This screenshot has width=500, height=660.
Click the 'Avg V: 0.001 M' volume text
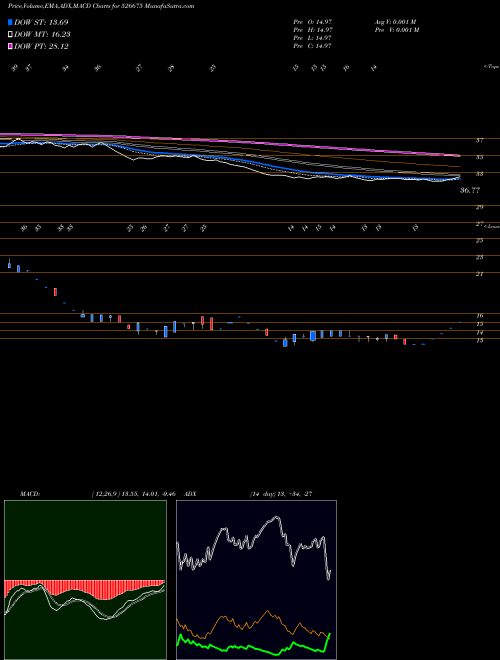click(x=395, y=22)
